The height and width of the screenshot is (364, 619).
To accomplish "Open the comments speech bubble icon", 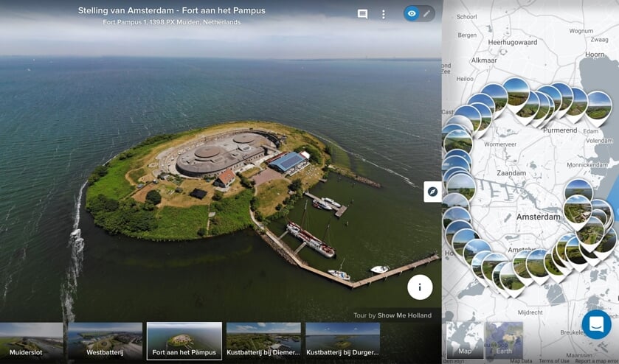I will pyautogui.click(x=362, y=14).
